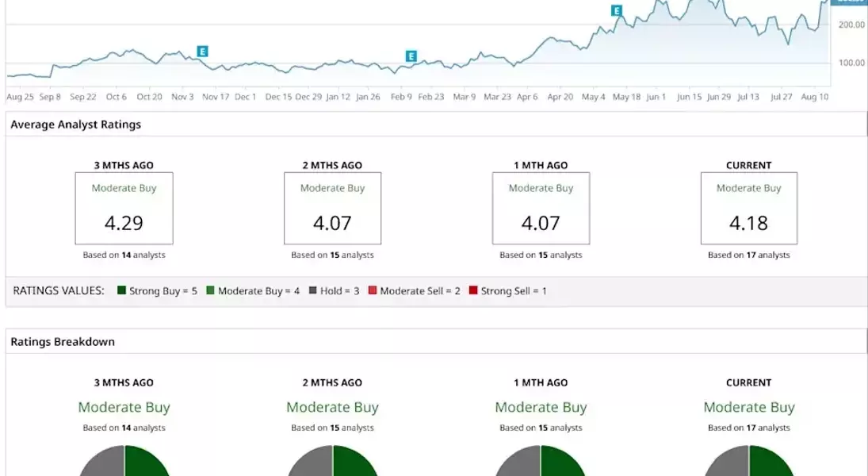The width and height of the screenshot is (868, 476).
Task: Click Based on 15 analysts under 2 MTHS AGO breakdown
Action: (333, 428)
